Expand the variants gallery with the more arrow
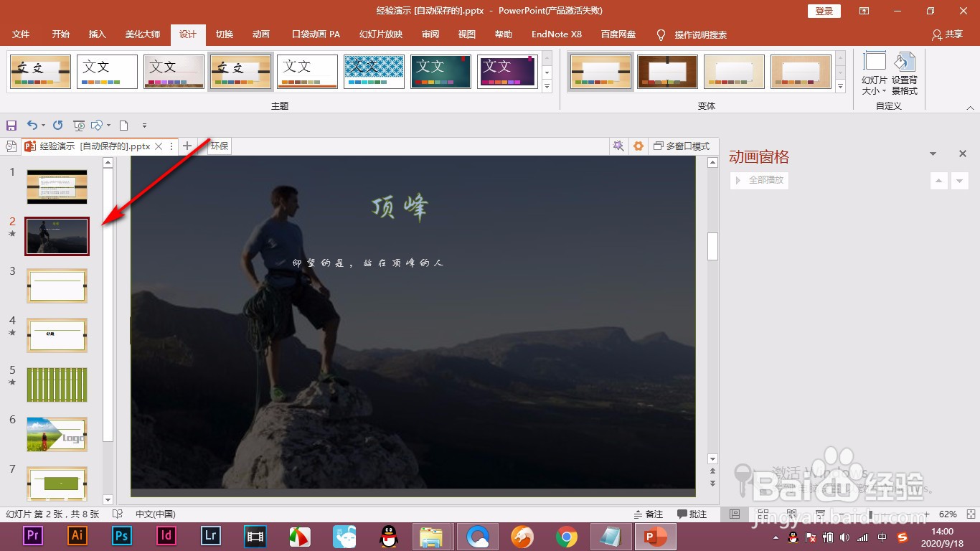980x551 pixels. (x=841, y=86)
